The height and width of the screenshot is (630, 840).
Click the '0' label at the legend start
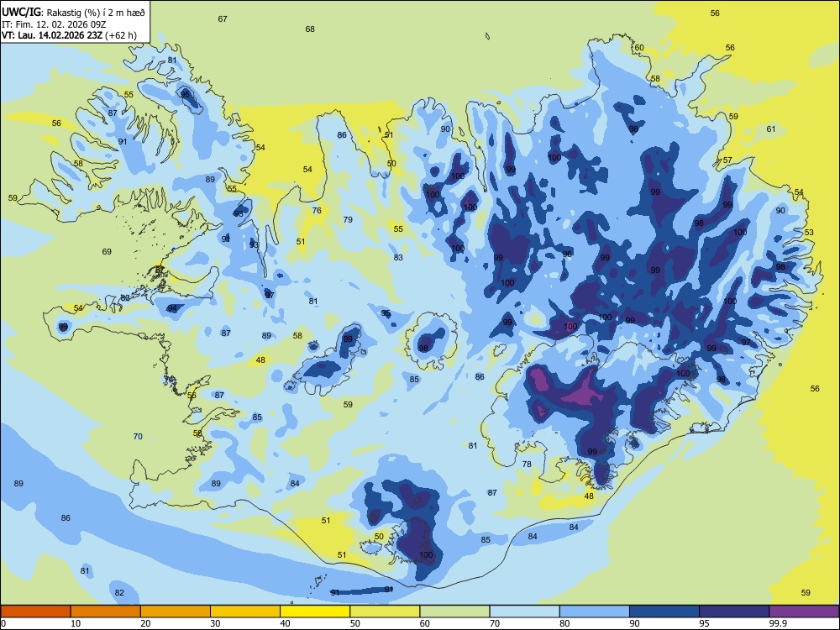coord(3,623)
